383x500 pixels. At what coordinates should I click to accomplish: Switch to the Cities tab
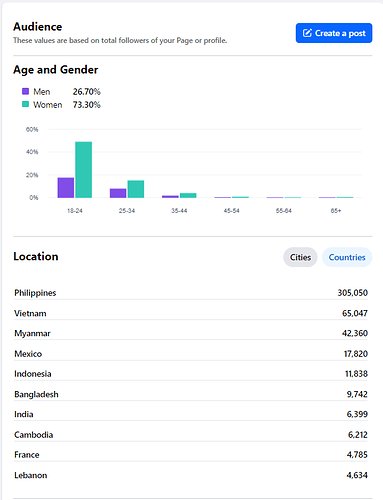pyautogui.click(x=300, y=257)
